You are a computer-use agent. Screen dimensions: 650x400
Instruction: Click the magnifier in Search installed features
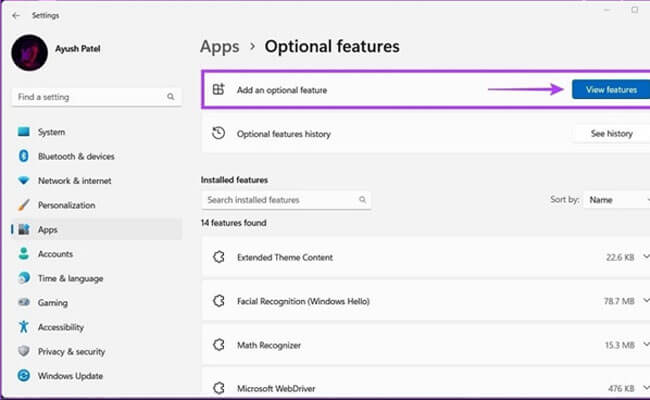362,199
